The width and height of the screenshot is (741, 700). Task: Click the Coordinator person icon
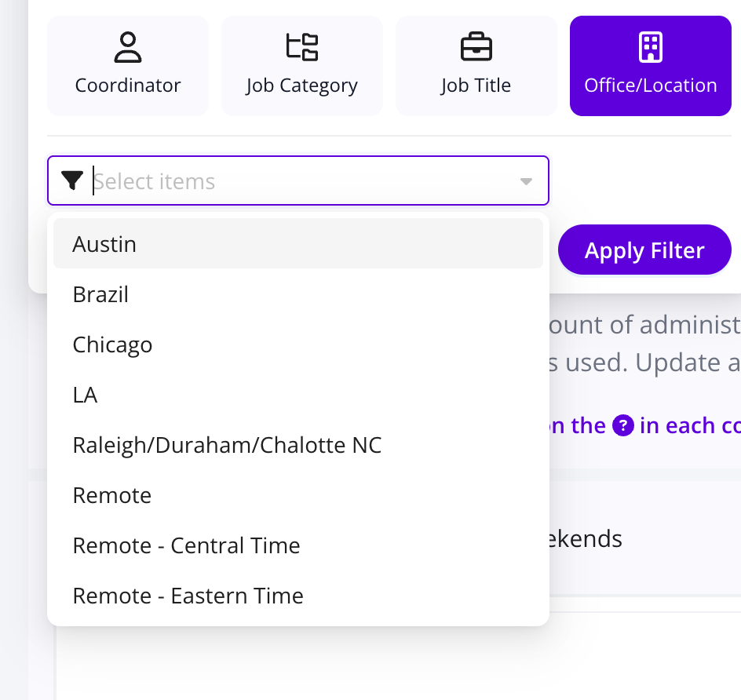(x=128, y=47)
